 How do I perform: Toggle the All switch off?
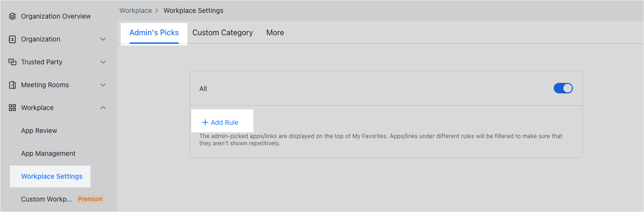click(563, 88)
